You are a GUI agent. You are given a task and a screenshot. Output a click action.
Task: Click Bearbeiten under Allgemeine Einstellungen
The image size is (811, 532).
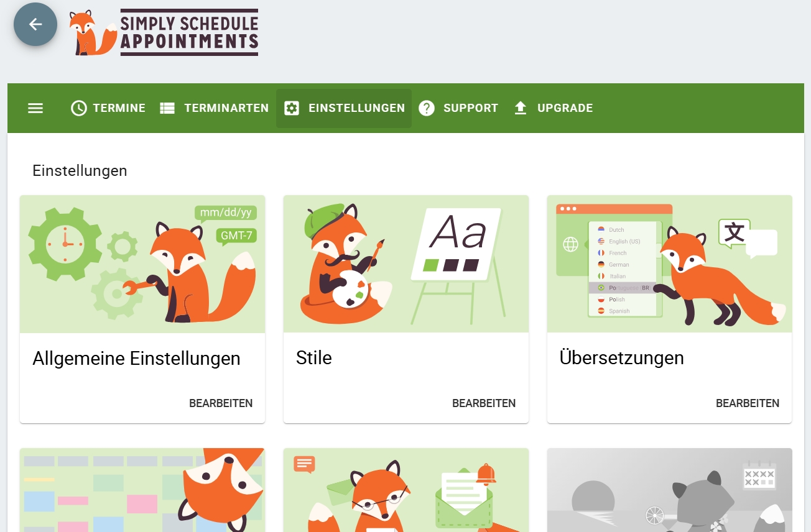tap(221, 403)
